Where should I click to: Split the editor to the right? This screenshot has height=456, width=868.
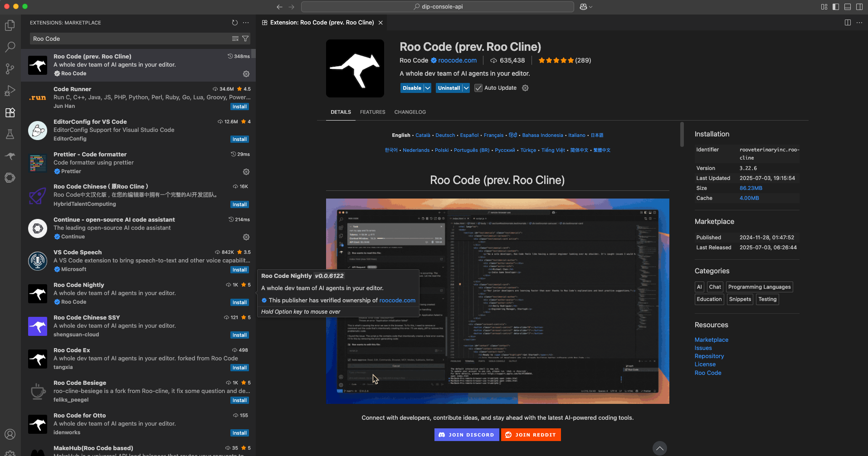pyautogui.click(x=848, y=23)
